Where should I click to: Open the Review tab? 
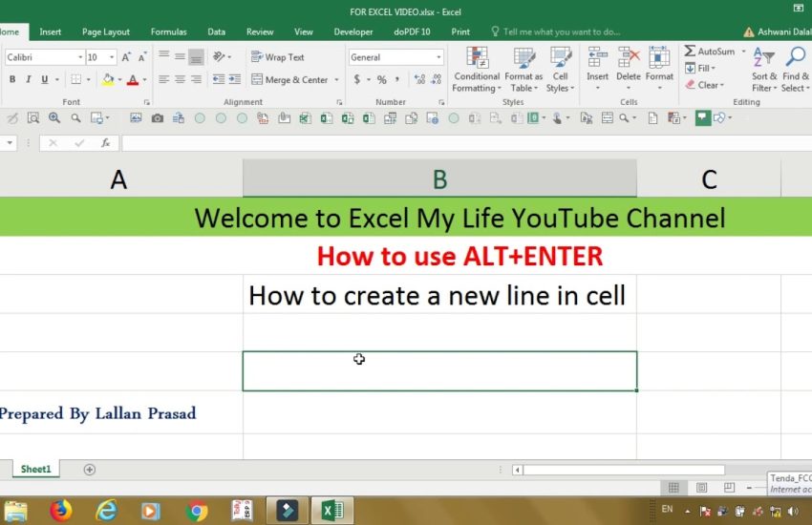pos(260,31)
